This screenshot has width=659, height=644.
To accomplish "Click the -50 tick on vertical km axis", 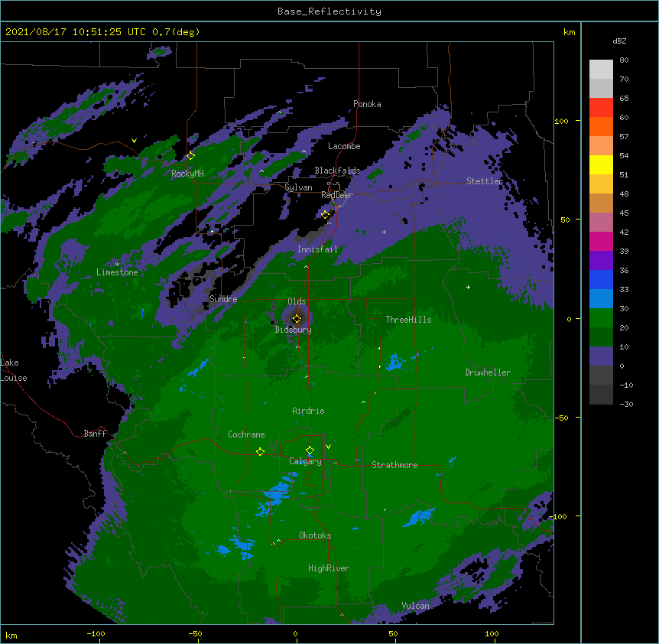I will tap(561, 418).
